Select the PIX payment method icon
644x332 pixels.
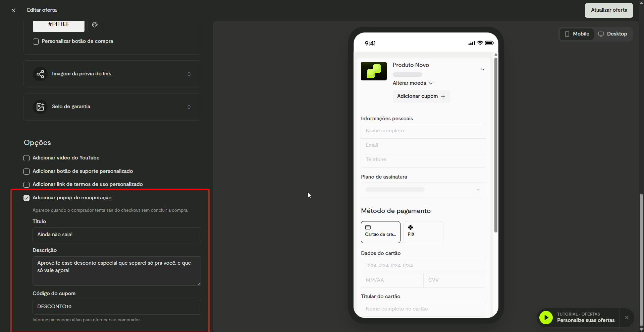[411, 227]
